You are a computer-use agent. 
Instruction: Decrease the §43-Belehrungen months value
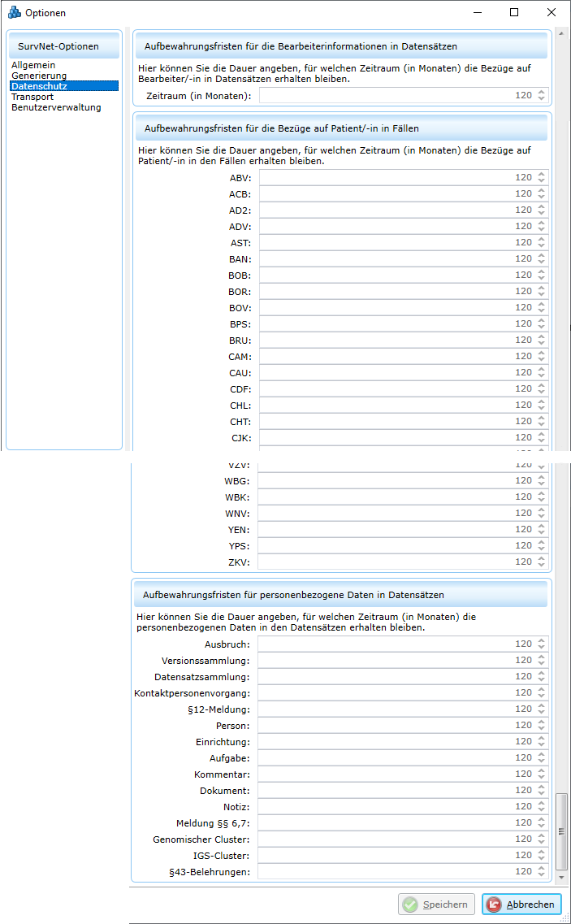point(542,874)
